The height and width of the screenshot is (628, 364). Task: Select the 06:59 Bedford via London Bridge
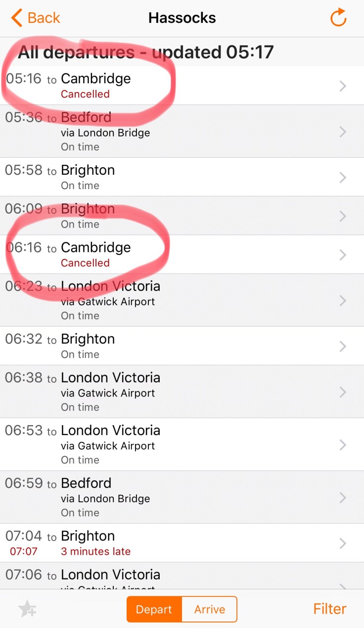[182, 497]
